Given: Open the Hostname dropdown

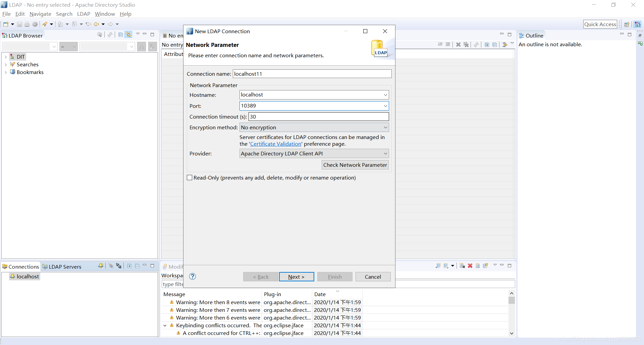Looking at the screenshot, I should [385, 95].
